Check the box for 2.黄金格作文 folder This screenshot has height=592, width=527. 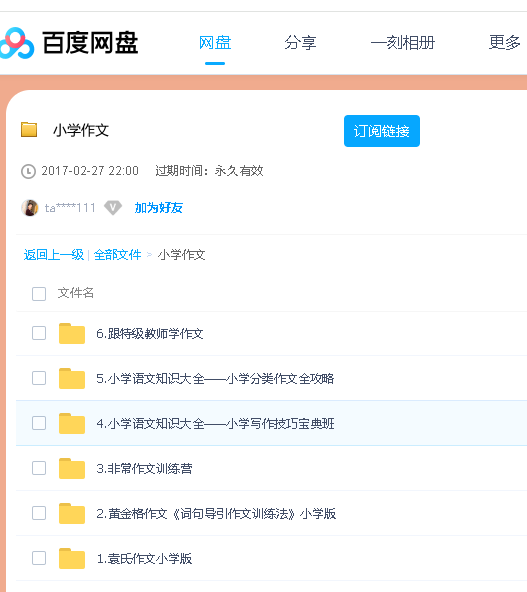(x=39, y=513)
